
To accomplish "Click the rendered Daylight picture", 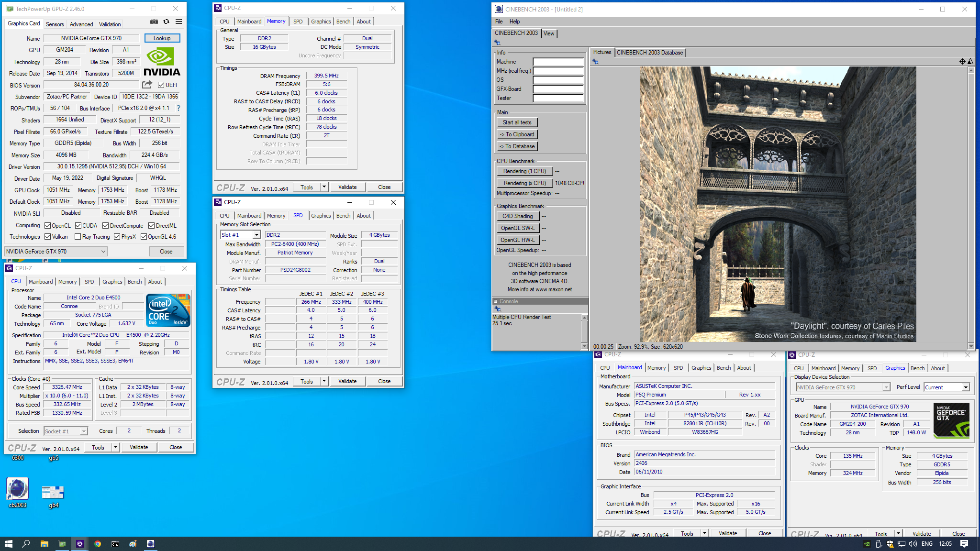I will 778,204.
